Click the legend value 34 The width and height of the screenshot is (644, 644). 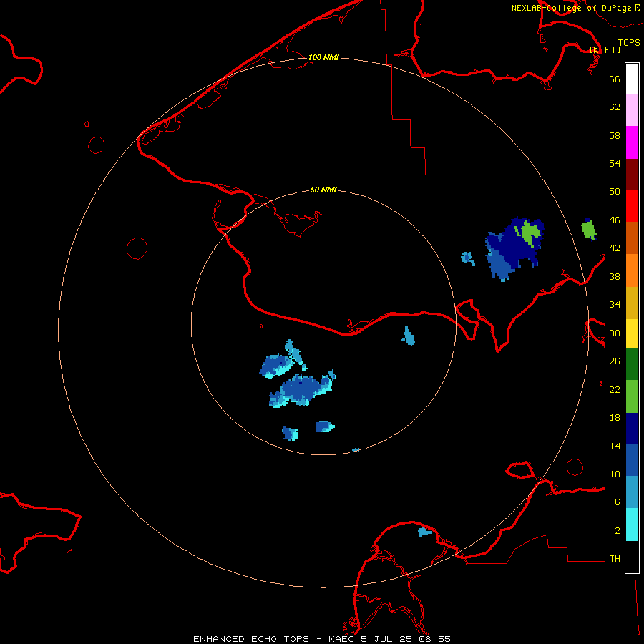tap(615, 305)
